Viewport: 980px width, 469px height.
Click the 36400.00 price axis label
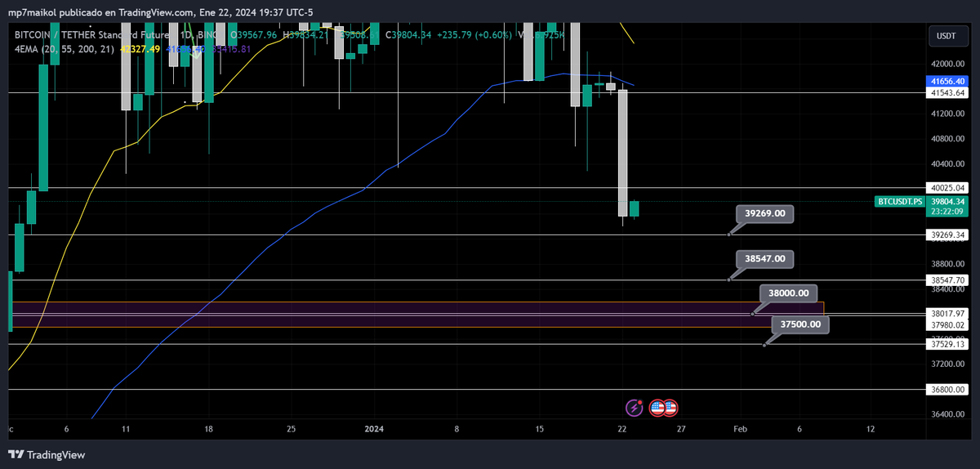pos(947,414)
